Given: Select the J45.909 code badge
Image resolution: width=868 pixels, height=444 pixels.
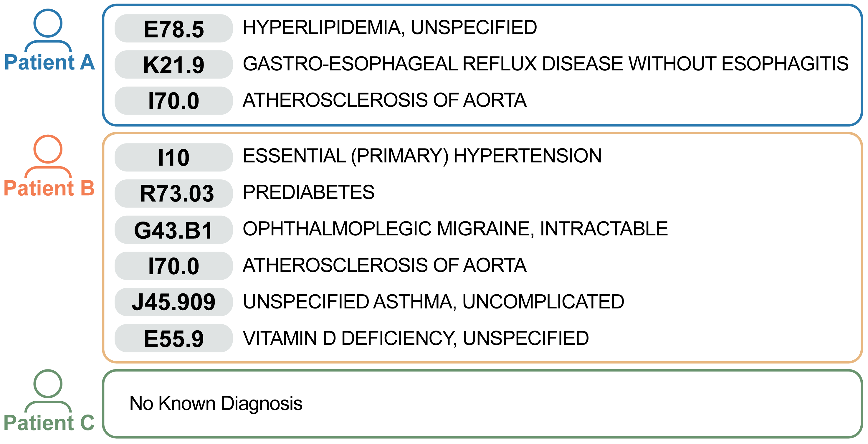Looking at the screenshot, I should (173, 302).
